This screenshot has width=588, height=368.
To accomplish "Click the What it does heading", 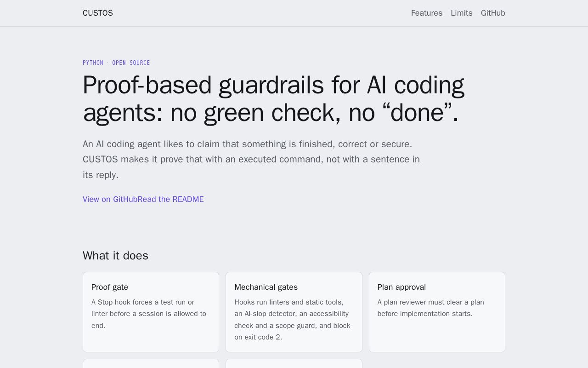I will coord(115,256).
